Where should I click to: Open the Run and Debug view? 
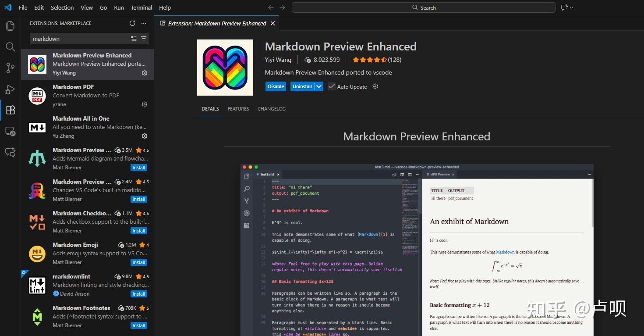pos(10,89)
